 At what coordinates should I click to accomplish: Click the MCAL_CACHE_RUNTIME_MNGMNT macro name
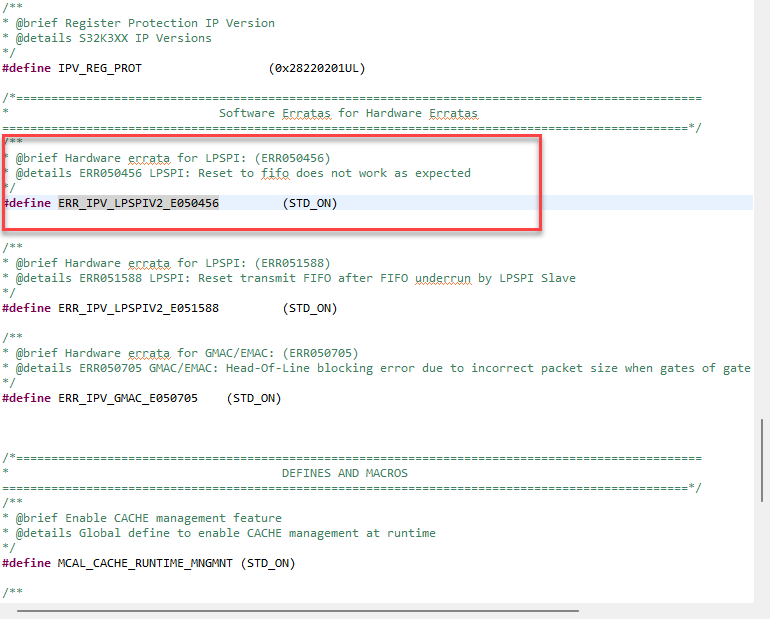[145, 563]
